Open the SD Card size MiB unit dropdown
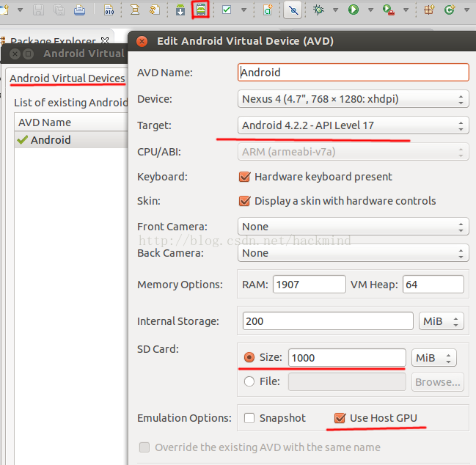476x465 pixels. tap(434, 358)
